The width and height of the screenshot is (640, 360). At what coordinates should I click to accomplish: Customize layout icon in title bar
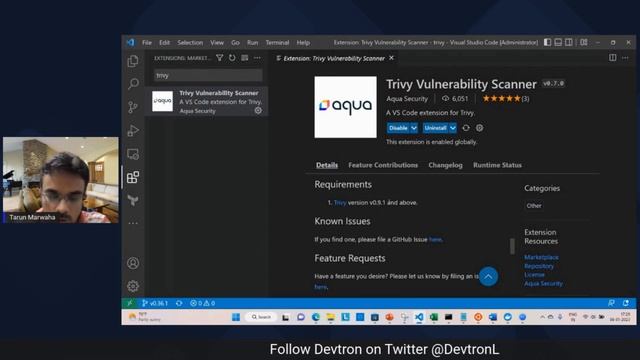[x=584, y=42]
